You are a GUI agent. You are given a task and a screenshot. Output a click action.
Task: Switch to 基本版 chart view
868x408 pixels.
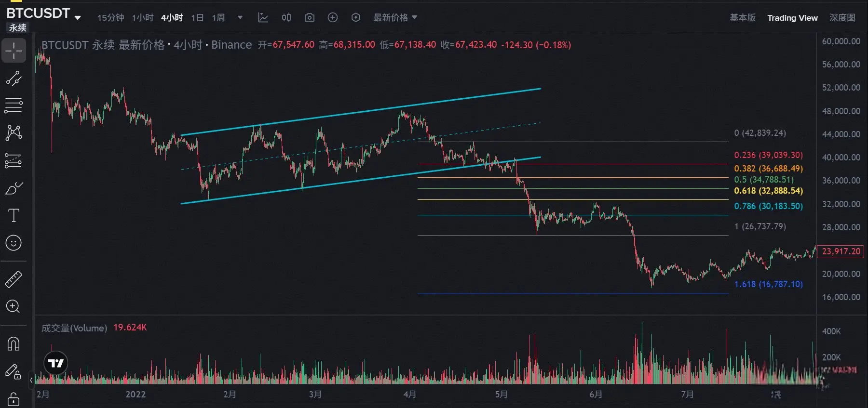coord(743,18)
